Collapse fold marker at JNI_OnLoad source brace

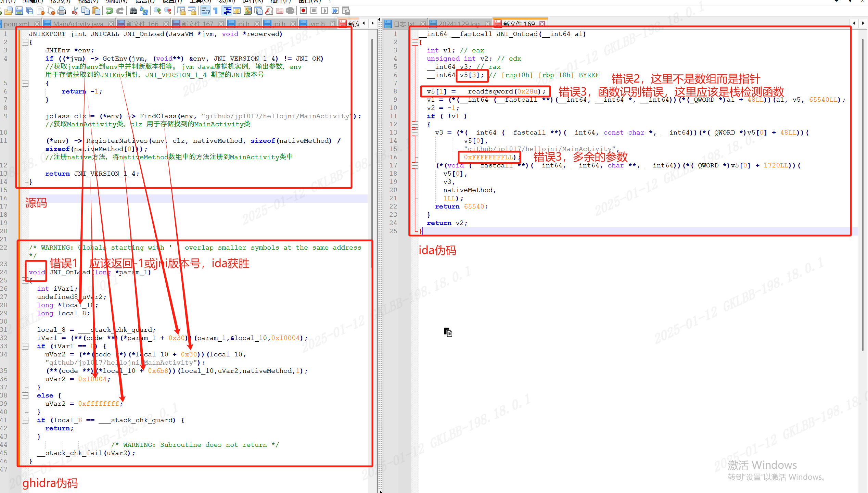coord(25,42)
